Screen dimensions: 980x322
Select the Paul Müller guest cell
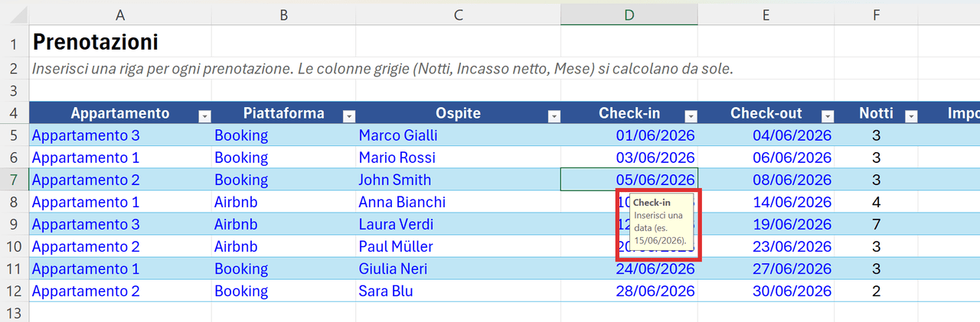tap(458, 246)
